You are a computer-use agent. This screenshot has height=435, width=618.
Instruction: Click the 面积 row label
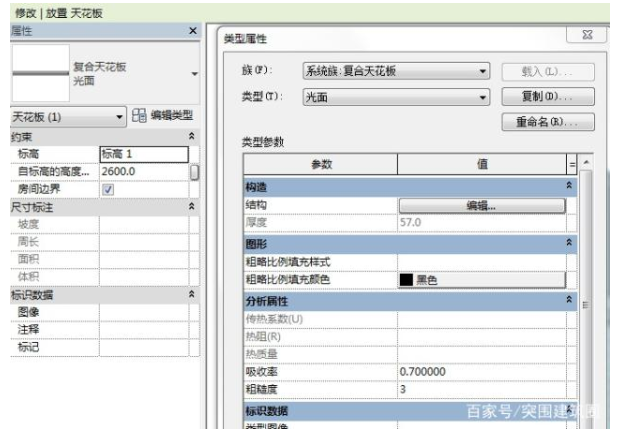(x=28, y=259)
